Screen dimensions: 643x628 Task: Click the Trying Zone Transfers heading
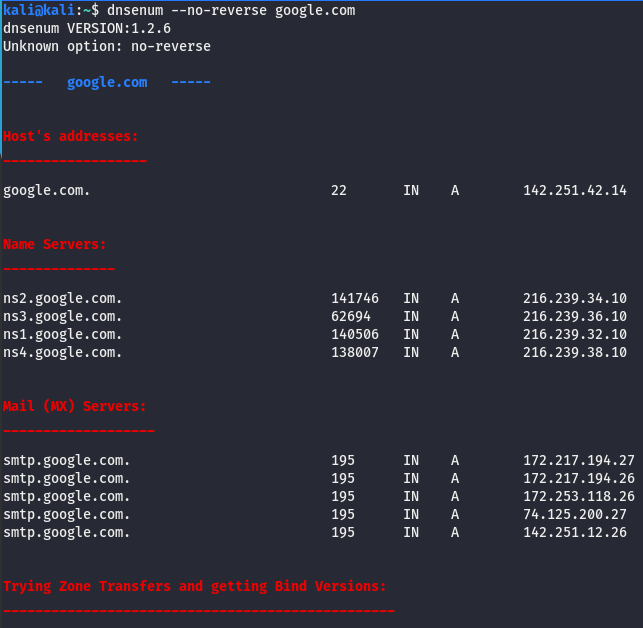click(x=195, y=586)
